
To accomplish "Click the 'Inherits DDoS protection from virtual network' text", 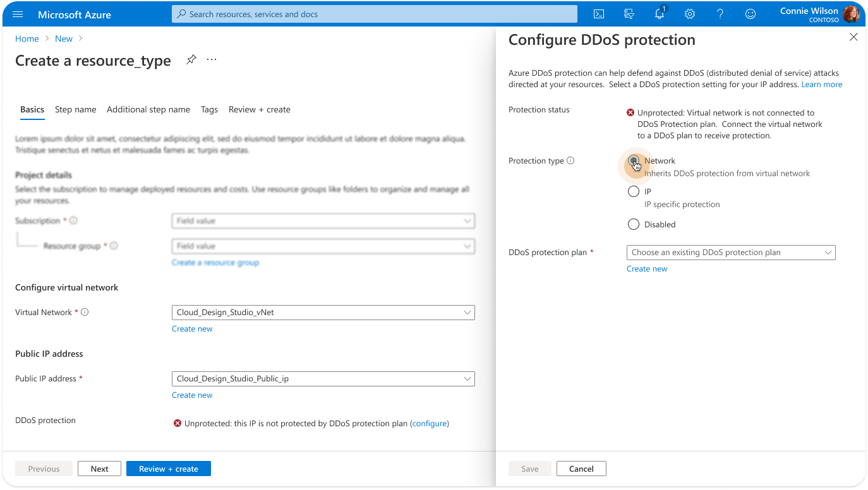I will pyautogui.click(x=727, y=173).
